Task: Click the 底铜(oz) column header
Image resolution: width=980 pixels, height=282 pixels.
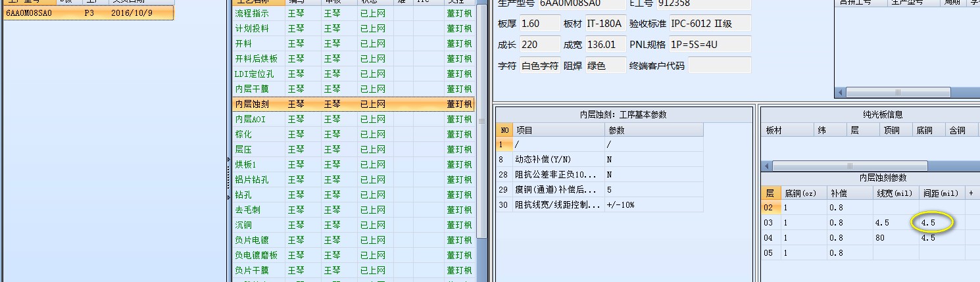Action: [x=804, y=193]
